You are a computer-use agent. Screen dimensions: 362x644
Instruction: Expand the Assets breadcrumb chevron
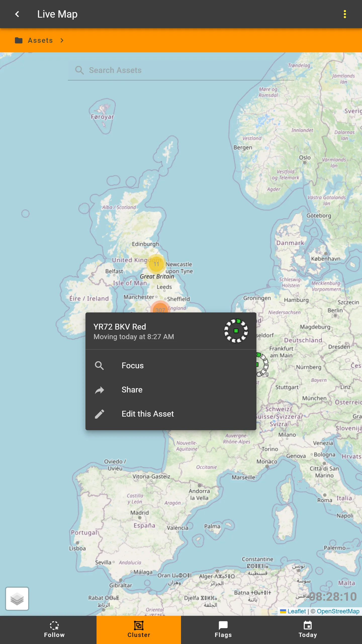pyautogui.click(x=62, y=40)
